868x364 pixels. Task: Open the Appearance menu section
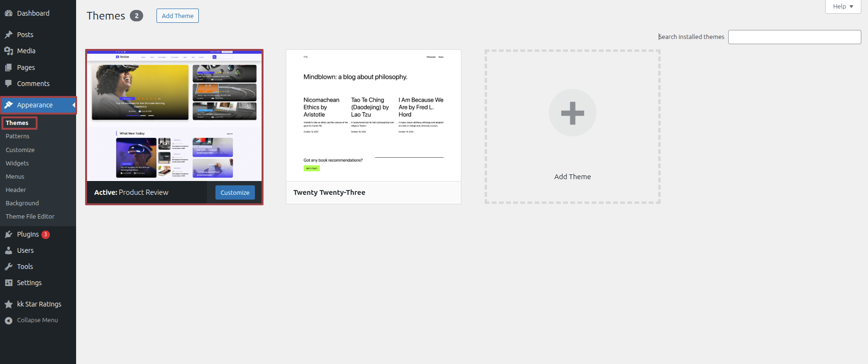[x=35, y=105]
